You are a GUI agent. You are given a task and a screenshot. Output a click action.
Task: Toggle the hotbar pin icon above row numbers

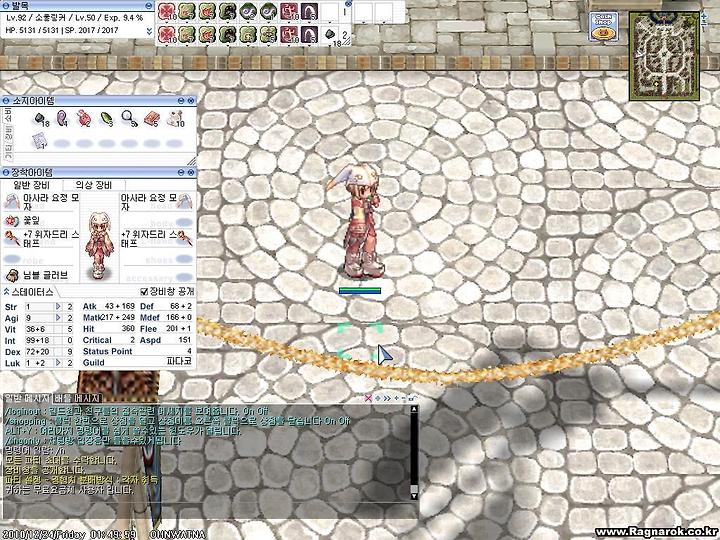[x=348, y=4]
